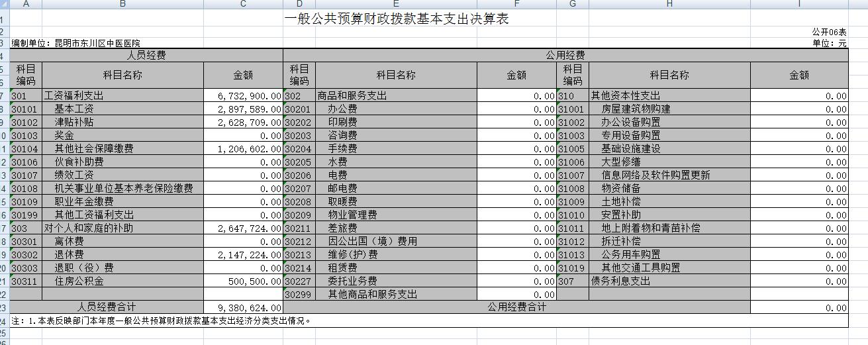The image size is (868, 345).
Task: Select the 手续费 cell
Action: coord(396,148)
